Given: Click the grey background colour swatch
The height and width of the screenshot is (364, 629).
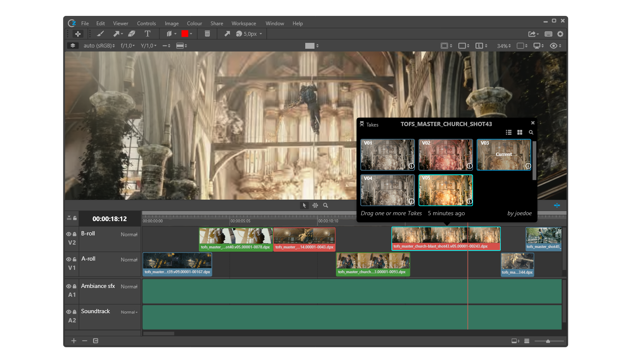Looking at the screenshot, I should [x=310, y=45].
